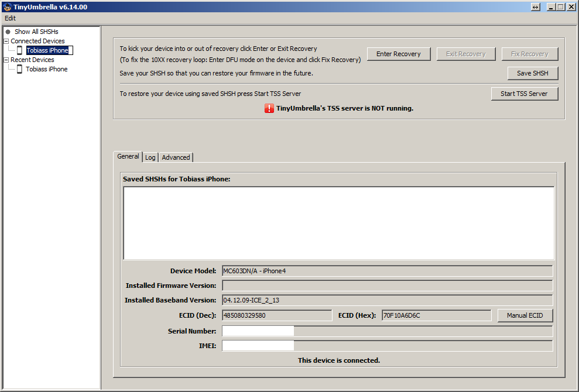
Task: Select Tobiass iPhone under Recent Devices
Action: click(46, 69)
